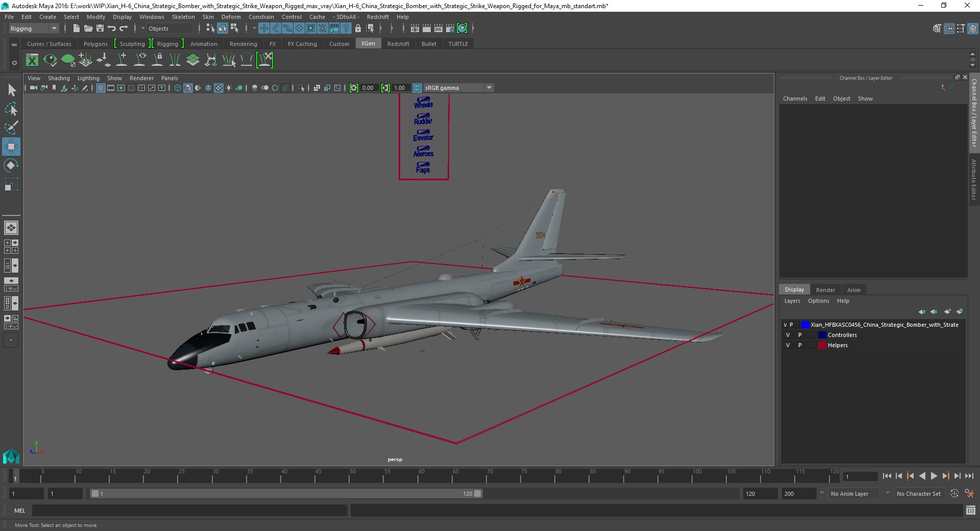The image size is (980, 531).
Task: Open the No Anim Layer dropdown
Action: [854, 494]
